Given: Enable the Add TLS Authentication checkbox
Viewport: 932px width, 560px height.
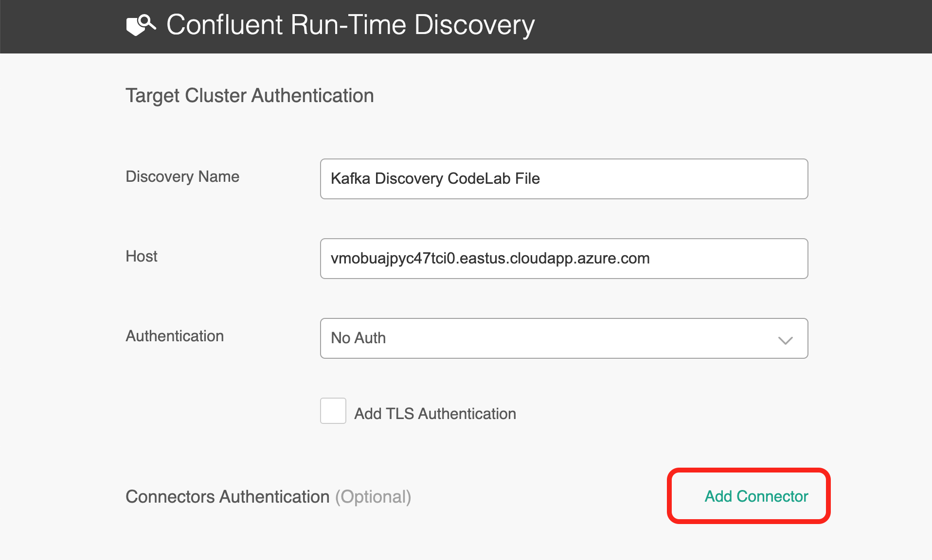Looking at the screenshot, I should 333,411.
